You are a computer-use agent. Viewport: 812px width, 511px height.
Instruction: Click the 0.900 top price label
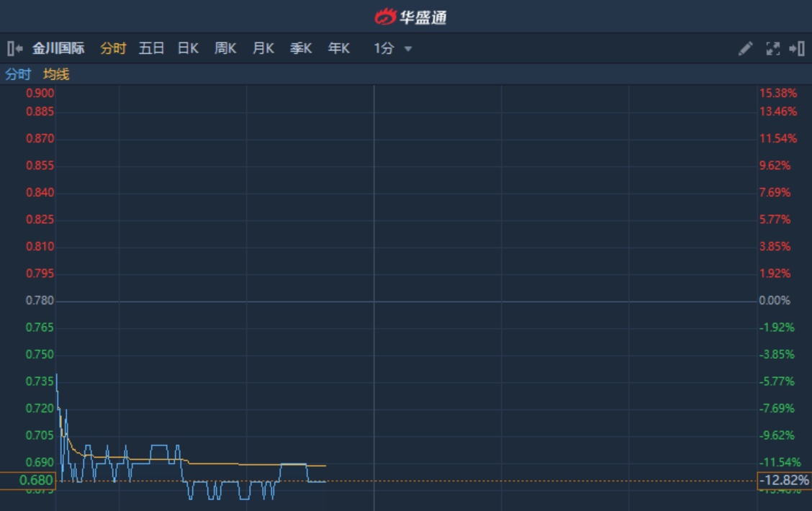[x=40, y=93]
